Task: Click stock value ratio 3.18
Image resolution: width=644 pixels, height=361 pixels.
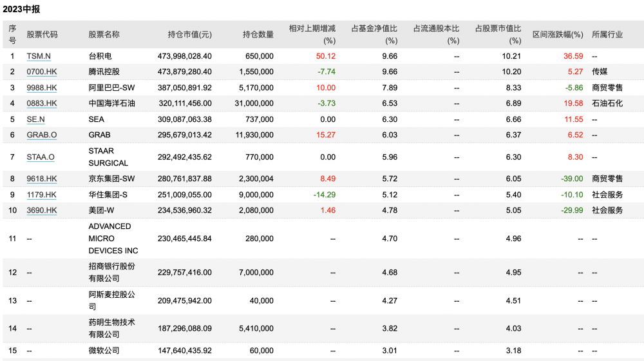Action: (x=514, y=351)
